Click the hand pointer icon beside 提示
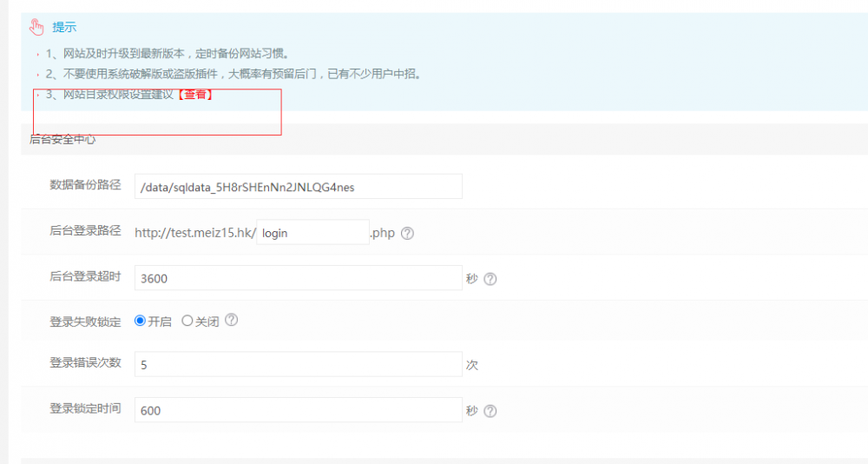The width and height of the screenshot is (868, 464). pos(36,27)
